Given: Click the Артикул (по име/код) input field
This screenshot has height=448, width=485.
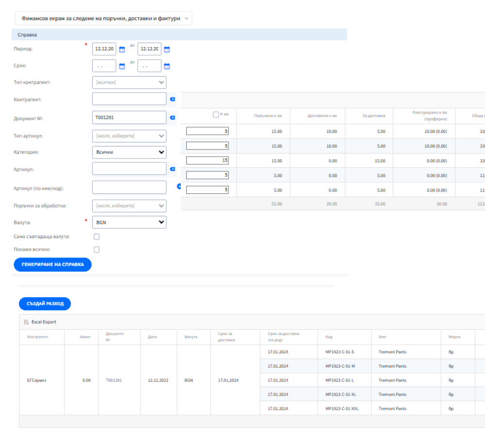Looking at the screenshot, I should [129, 188].
